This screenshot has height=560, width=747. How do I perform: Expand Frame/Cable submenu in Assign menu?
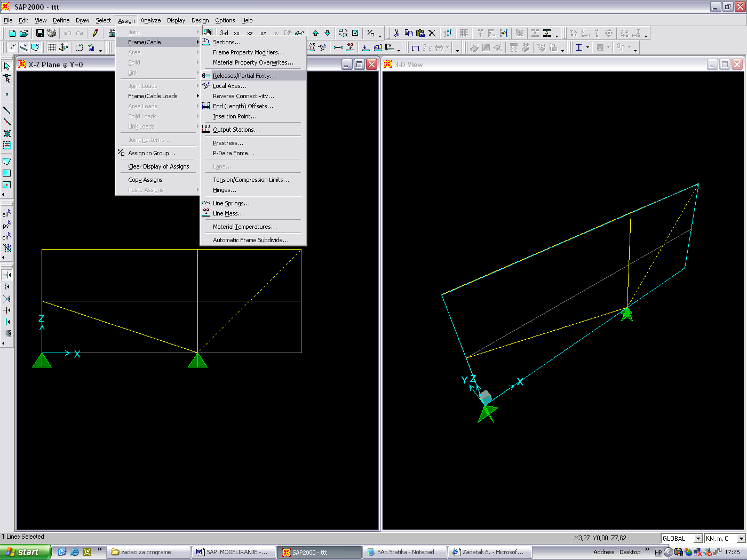click(x=158, y=42)
